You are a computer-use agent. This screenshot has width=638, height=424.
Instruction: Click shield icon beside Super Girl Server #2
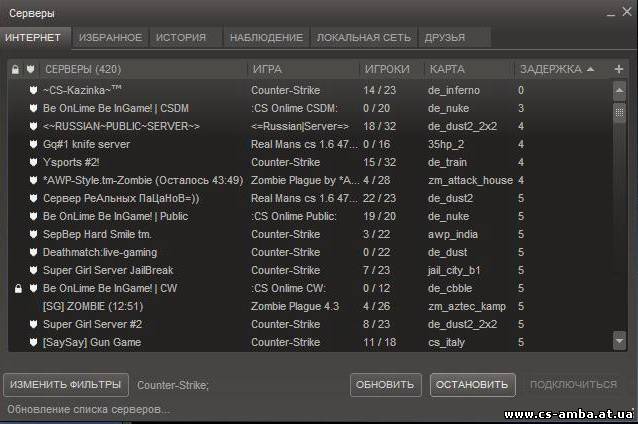click(34, 324)
